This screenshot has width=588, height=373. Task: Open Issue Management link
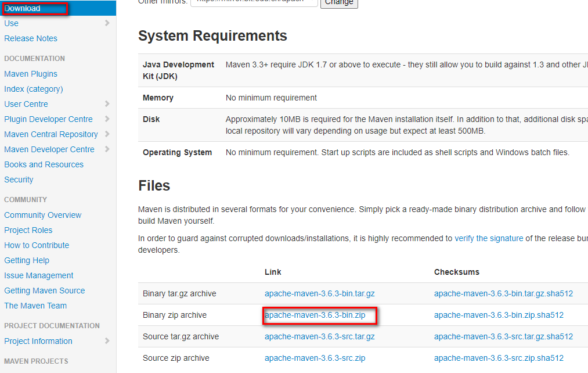[x=39, y=275]
